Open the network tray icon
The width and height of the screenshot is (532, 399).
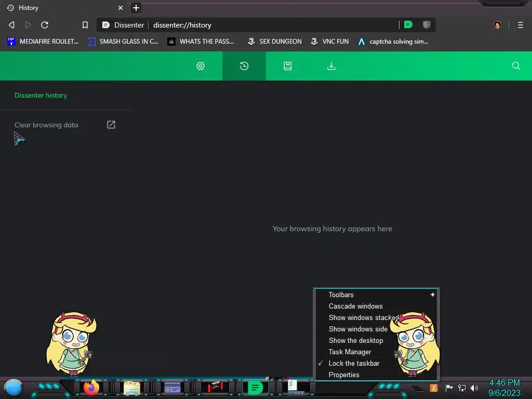point(462,388)
